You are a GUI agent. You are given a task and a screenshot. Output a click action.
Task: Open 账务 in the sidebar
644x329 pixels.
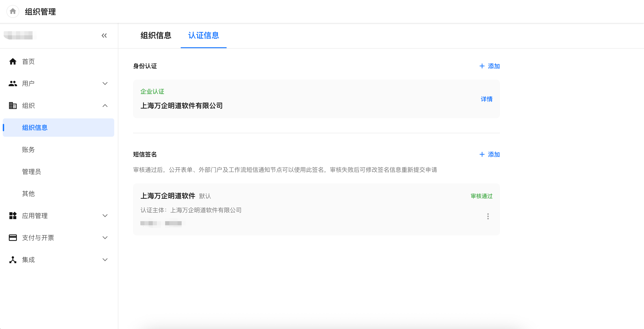pos(28,150)
